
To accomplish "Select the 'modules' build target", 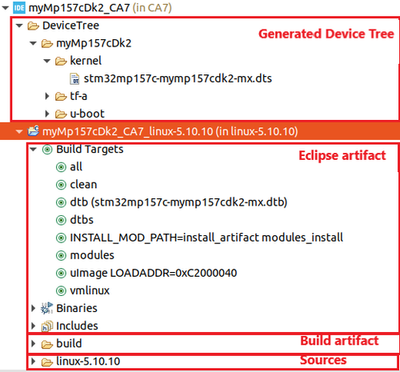I will point(92,255).
